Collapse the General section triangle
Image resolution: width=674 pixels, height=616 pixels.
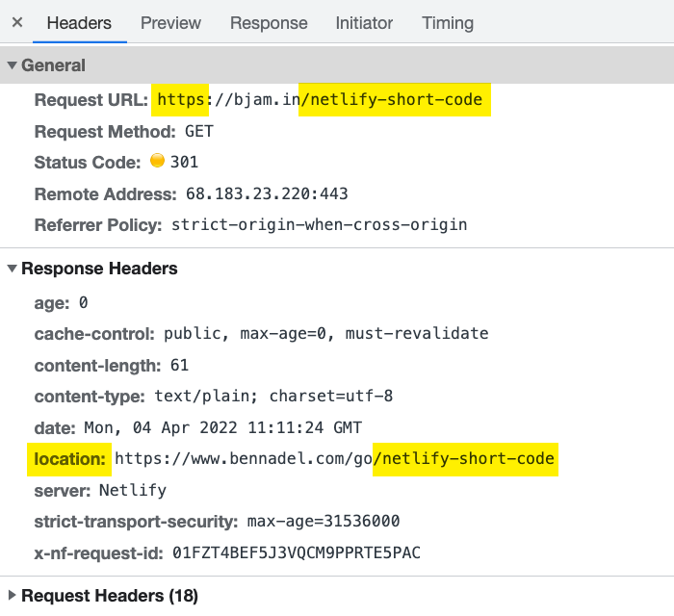click(x=12, y=65)
